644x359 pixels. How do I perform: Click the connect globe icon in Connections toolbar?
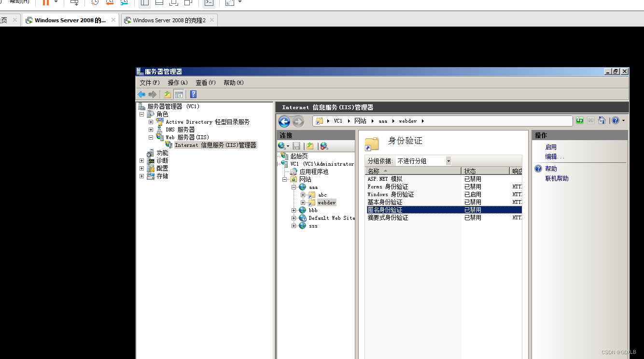282,146
